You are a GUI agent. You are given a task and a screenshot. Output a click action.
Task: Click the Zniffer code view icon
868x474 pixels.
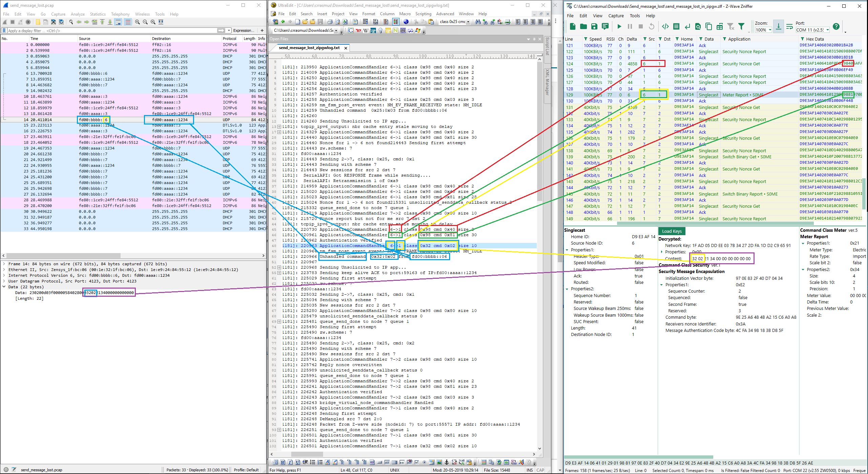pos(665,26)
